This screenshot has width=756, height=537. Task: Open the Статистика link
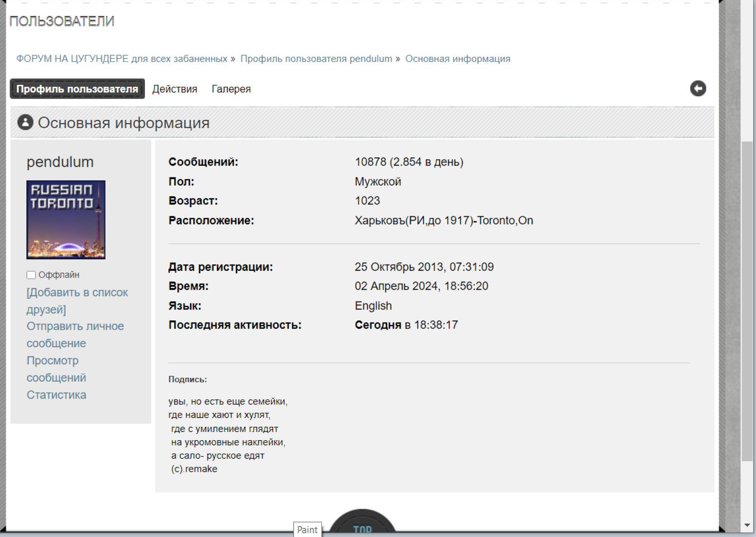[56, 395]
